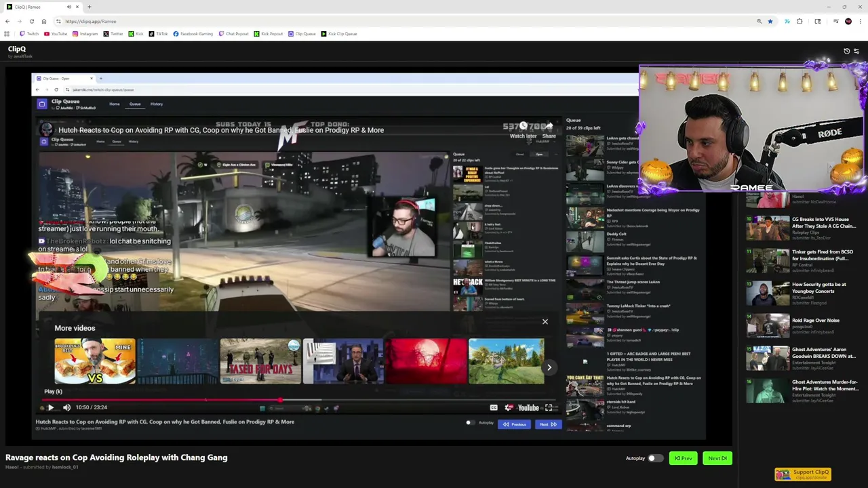Skip to next clip with Next button

point(717,458)
